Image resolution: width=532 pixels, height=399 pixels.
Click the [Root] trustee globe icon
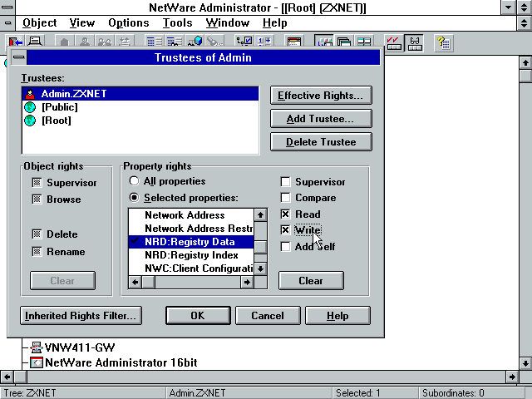pos(31,121)
